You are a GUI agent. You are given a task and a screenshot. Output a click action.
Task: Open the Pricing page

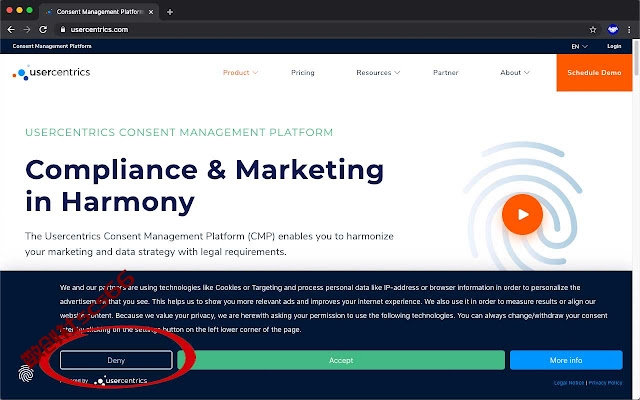(302, 73)
